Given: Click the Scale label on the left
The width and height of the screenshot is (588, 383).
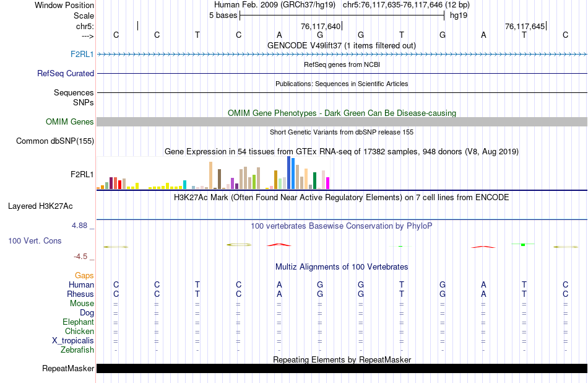Looking at the screenshot, I should pyautogui.click(x=84, y=15).
